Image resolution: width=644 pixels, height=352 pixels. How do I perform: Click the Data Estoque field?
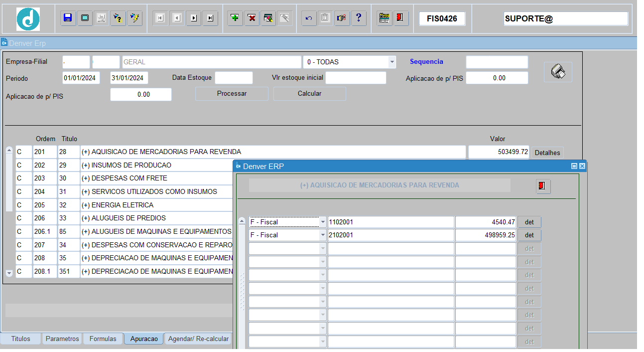234,78
